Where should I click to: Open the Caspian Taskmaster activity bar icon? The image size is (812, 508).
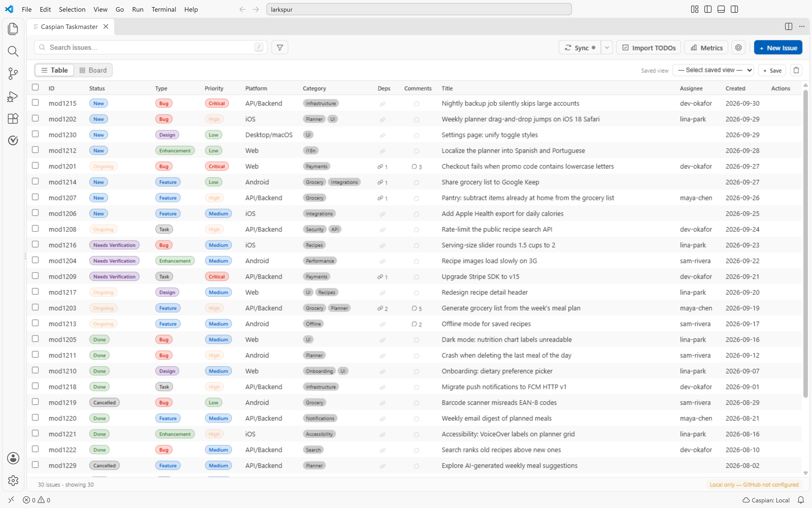13,140
